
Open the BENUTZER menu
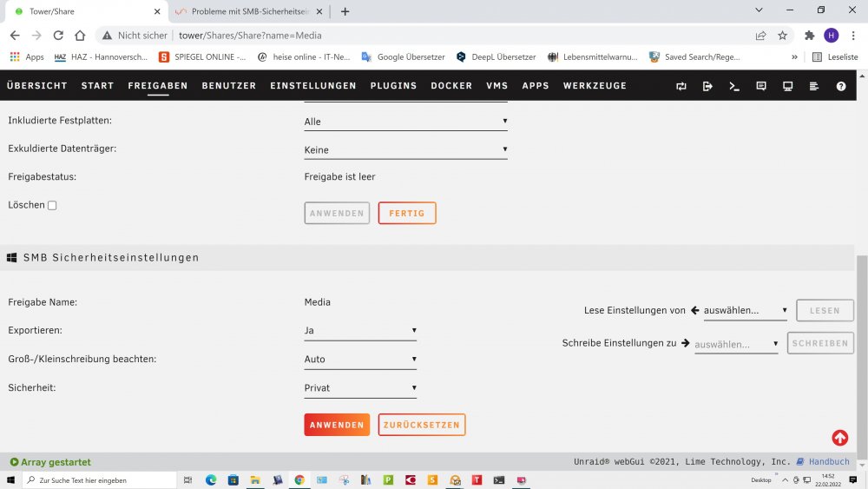tap(228, 86)
